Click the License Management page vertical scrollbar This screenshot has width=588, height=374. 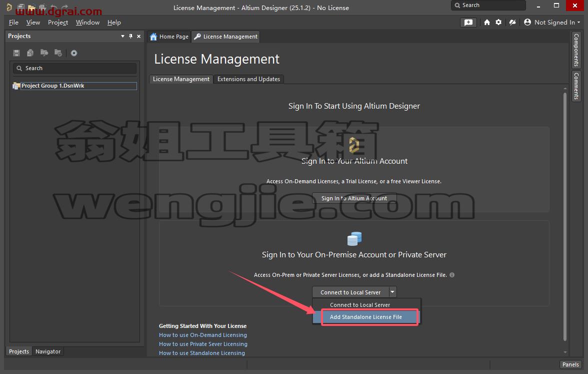565,217
